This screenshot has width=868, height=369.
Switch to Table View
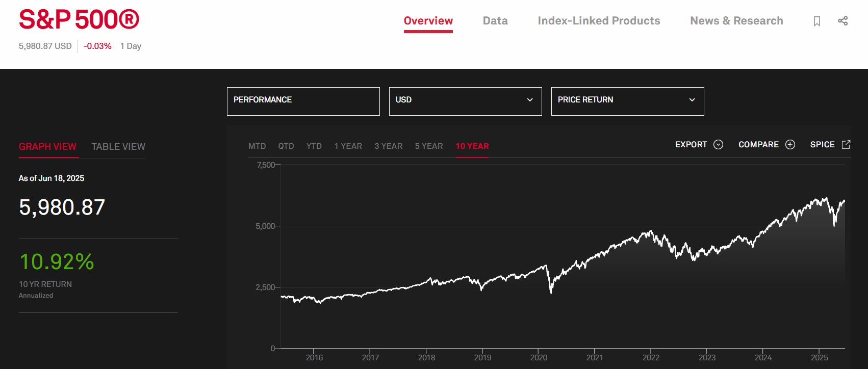[x=118, y=147]
